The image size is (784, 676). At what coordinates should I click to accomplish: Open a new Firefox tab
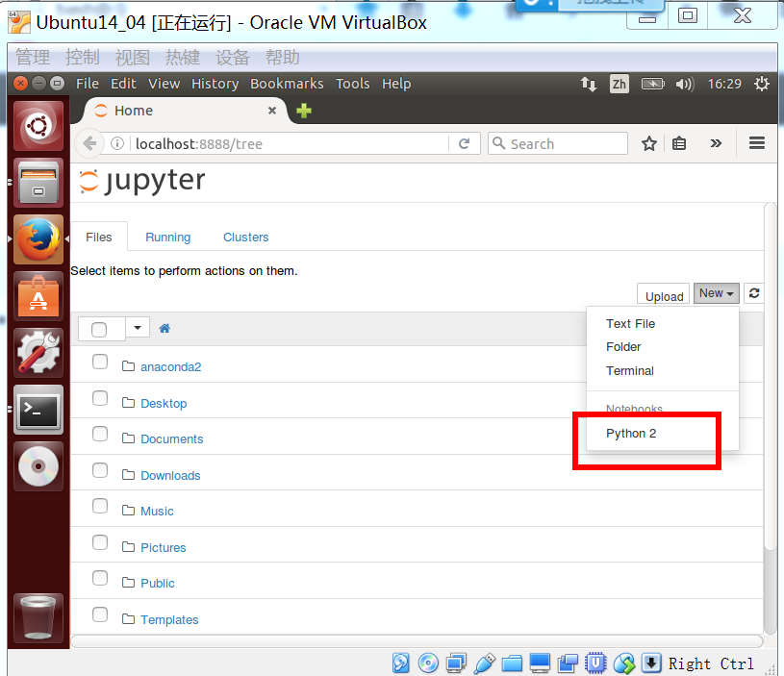[x=304, y=111]
